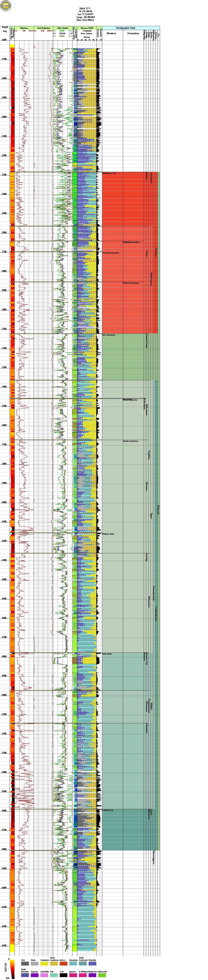The image size is (208, 980).
Task: Click the DPHI curve label
Action: (x=62, y=36)
